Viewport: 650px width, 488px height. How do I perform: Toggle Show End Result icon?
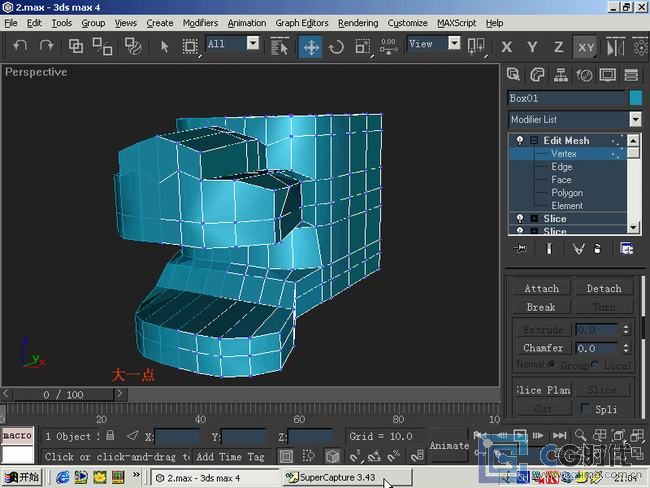pos(549,248)
